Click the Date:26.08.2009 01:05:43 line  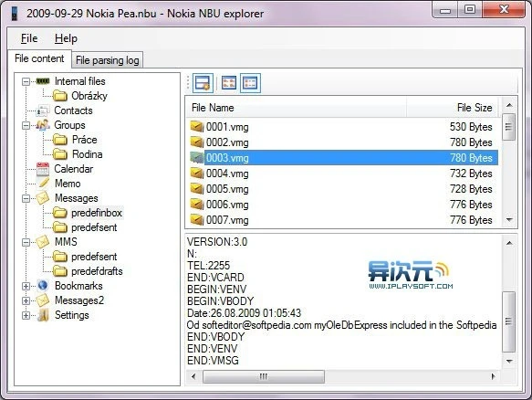(244, 313)
